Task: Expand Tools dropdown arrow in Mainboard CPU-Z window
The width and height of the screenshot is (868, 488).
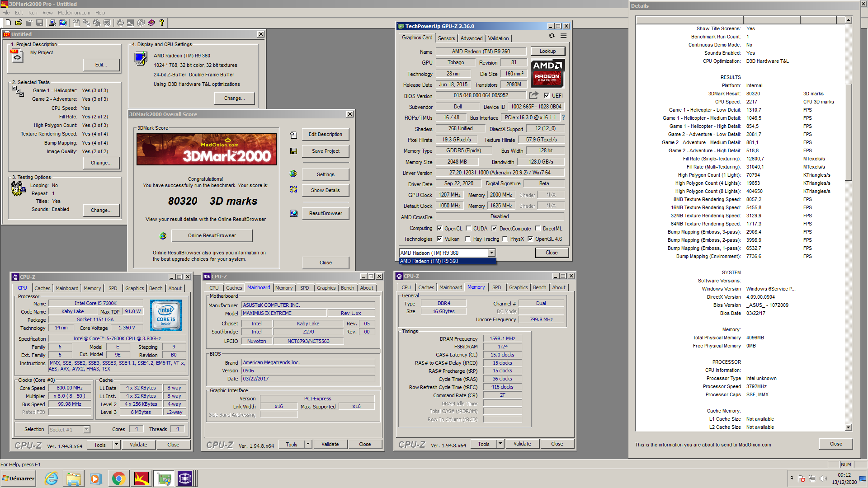Action: point(308,444)
